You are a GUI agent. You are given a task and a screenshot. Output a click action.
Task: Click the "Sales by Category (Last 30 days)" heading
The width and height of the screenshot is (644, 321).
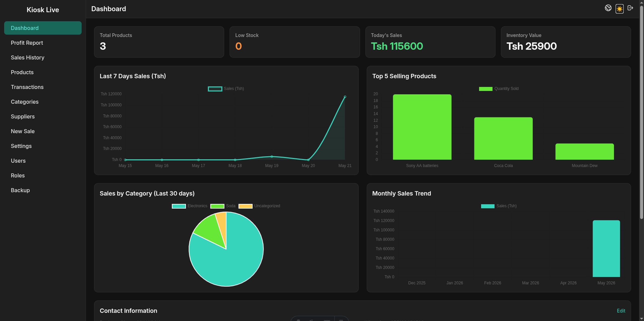tap(147, 194)
